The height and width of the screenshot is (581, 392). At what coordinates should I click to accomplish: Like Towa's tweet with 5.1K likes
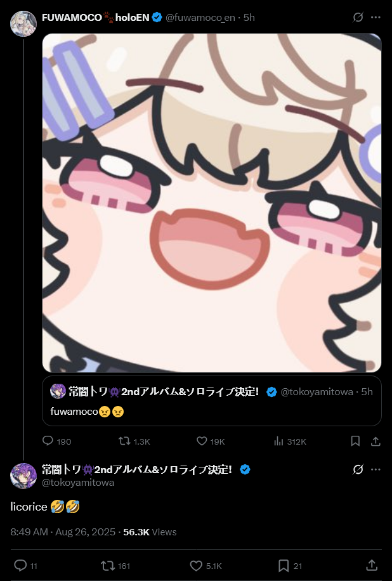tap(206, 566)
